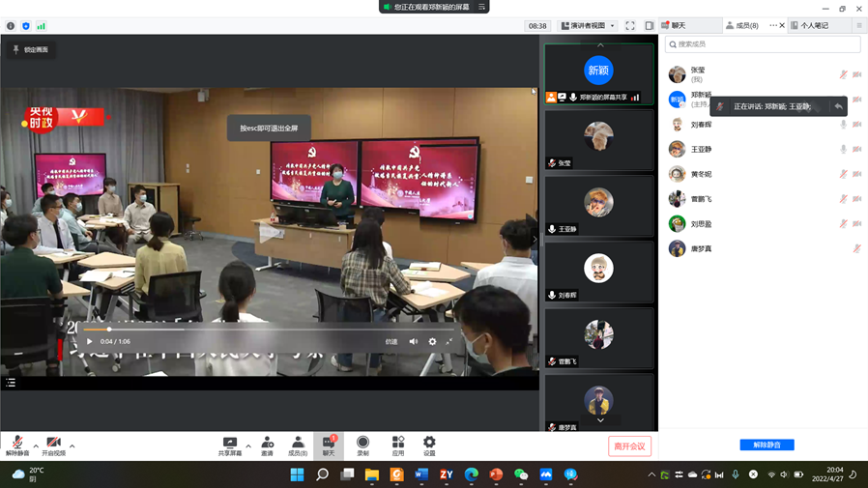868x488 pixels.
Task: Collapse the video strip using the side arrow
Action: point(535,240)
